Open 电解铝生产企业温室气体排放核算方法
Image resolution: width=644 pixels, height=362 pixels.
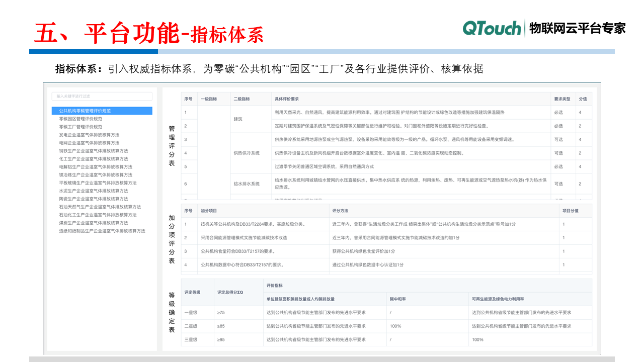(x=96, y=167)
